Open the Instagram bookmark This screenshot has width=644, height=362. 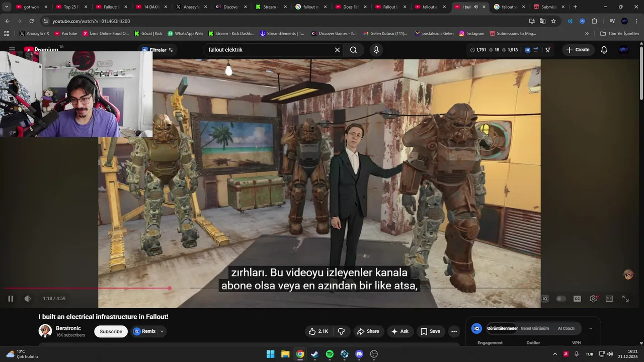(x=471, y=34)
